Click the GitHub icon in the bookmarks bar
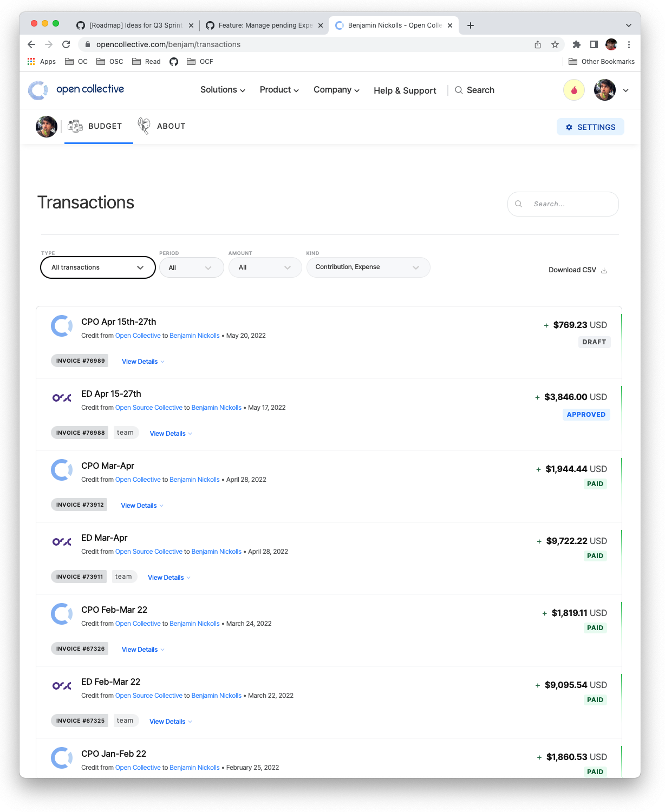Image resolution: width=665 pixels, height=812 pixels. (x=173, y=62)
